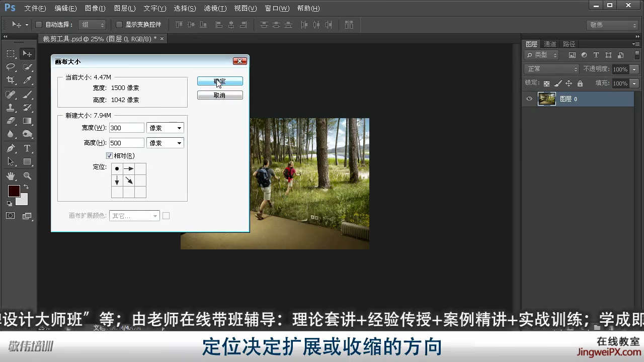This screenshot has width=644, height=362.
Task: Open the 组 auto-select dropdown
Action: click(92, 25)
